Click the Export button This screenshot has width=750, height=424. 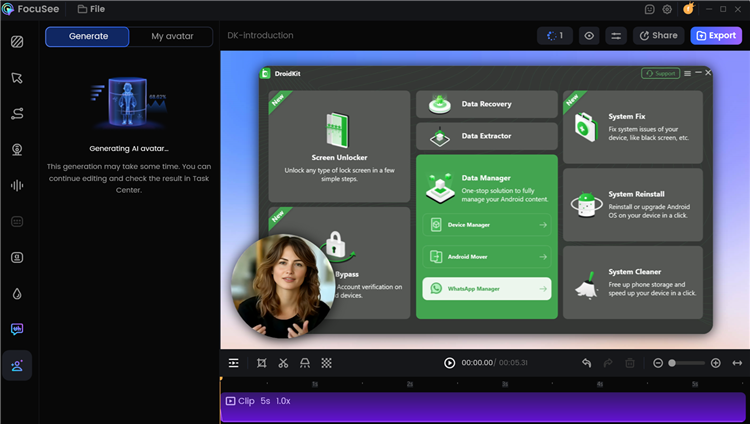pos(716,36)
